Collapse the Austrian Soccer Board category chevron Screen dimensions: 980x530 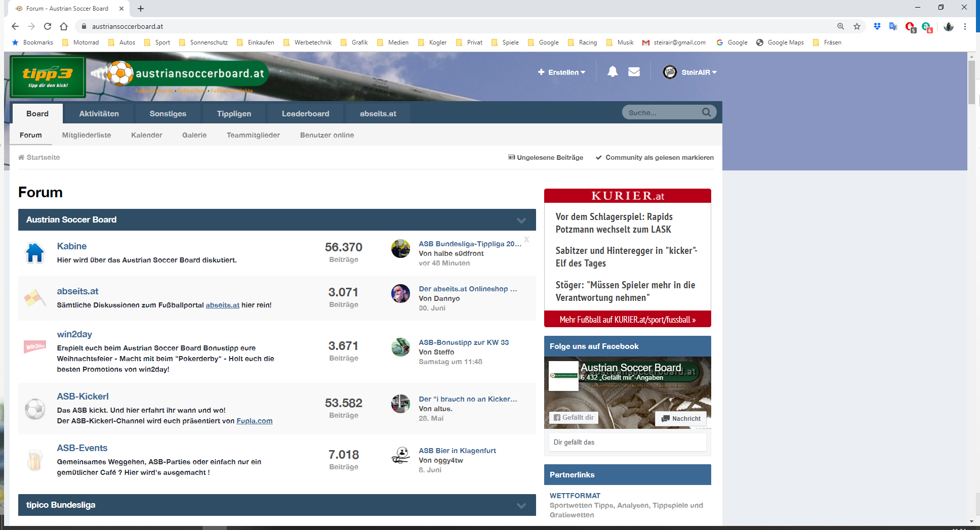521,220
